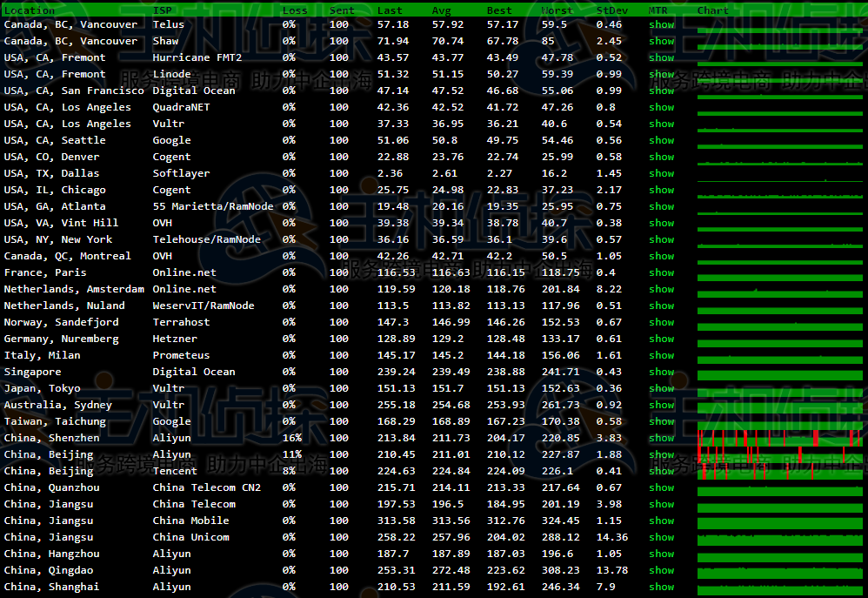
Task: Click the Singapore Digital Ocean latency chart
Action: (x=780, y=374)
